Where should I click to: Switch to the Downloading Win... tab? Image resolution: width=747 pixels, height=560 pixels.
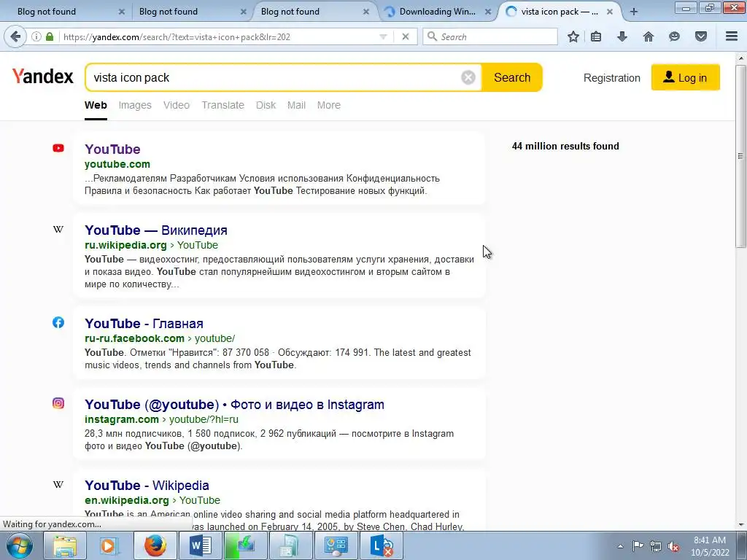(x=438, y=12)
